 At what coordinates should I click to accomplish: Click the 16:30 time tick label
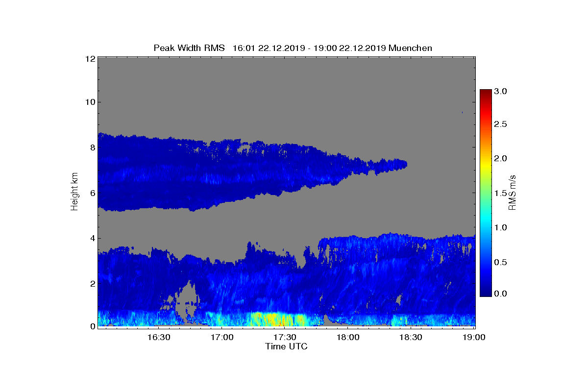coord(160,337)
